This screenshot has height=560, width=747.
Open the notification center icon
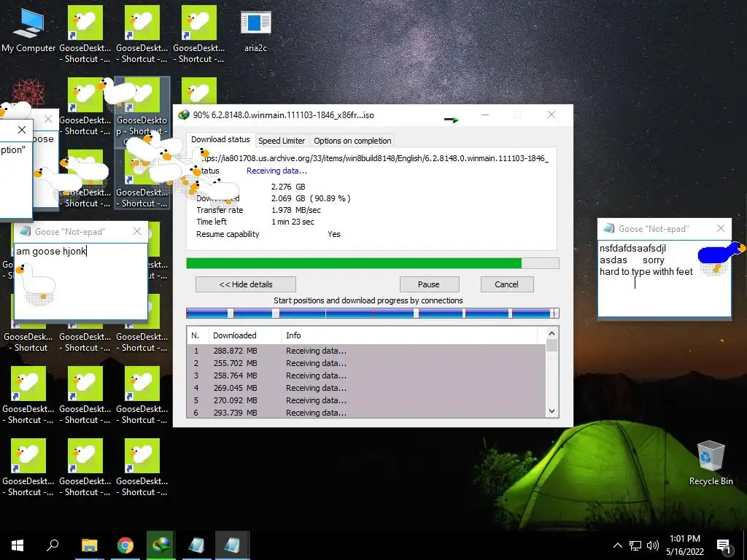724,547
